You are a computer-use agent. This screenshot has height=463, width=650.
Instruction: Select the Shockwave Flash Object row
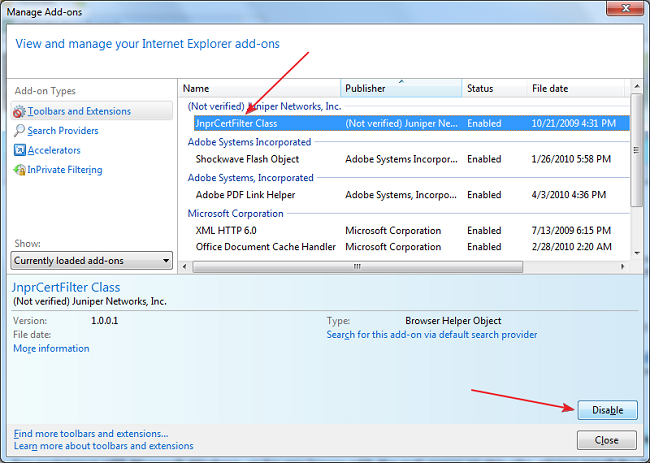click(404, 159)
